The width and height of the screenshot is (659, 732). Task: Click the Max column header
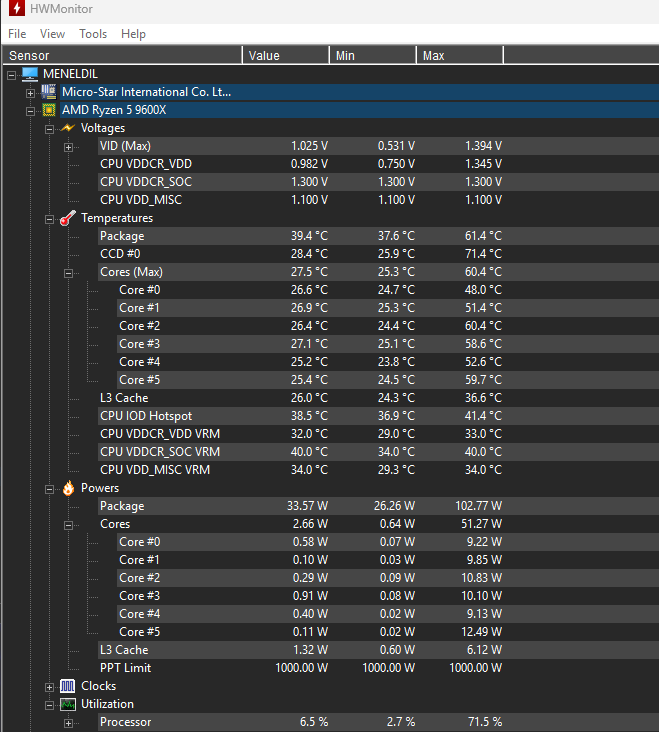[x=460, y=55]
